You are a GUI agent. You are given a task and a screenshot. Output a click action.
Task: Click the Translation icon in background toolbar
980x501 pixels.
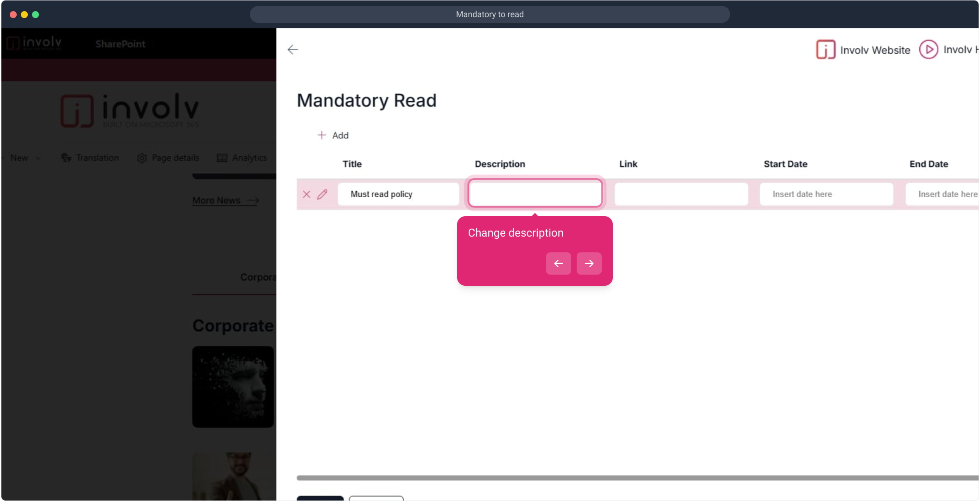(x=66, y=158)
